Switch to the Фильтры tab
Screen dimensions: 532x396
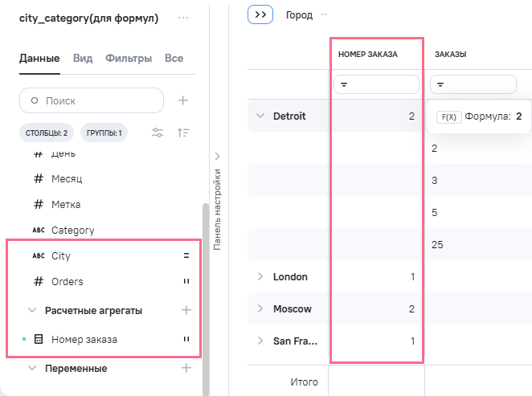pyautogui.click(x=129, y=59)
